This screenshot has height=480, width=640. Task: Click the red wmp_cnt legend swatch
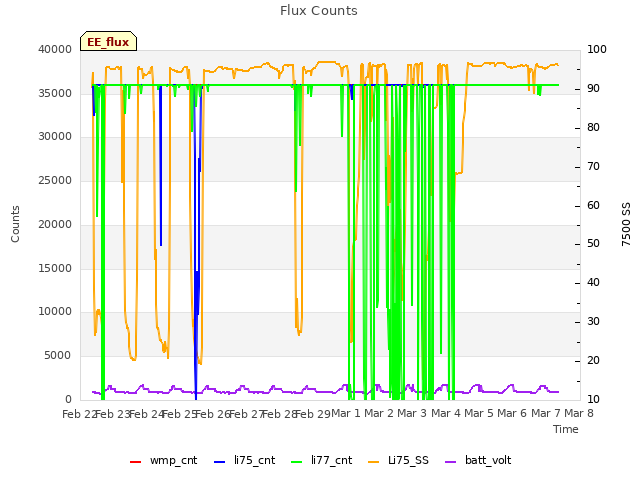coord(135,462)
